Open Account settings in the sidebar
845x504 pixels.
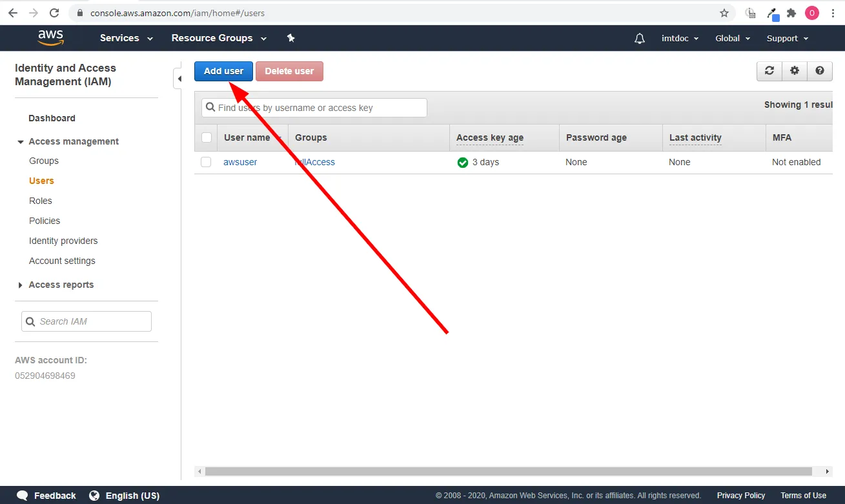pos(62,261)
